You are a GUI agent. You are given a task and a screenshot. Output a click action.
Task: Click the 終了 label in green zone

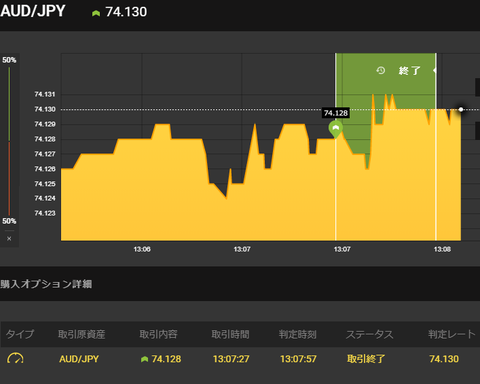(410, 71)
